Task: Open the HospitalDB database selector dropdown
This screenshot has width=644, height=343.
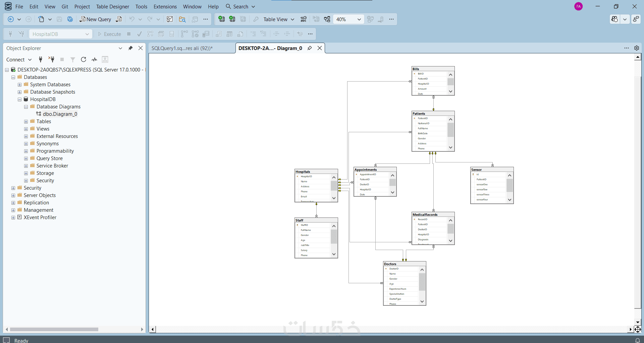Action: (x=61, y=34)
